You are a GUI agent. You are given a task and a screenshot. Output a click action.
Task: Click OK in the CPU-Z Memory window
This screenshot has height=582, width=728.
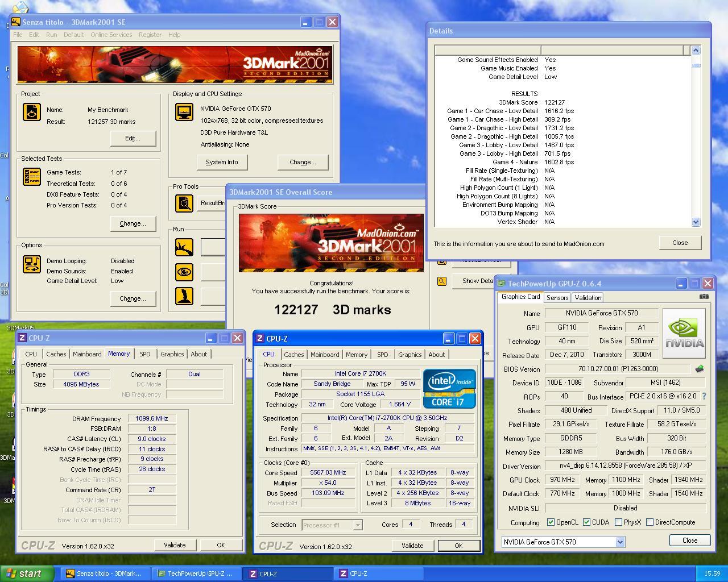pyautogui.click(x=221, y=544)
